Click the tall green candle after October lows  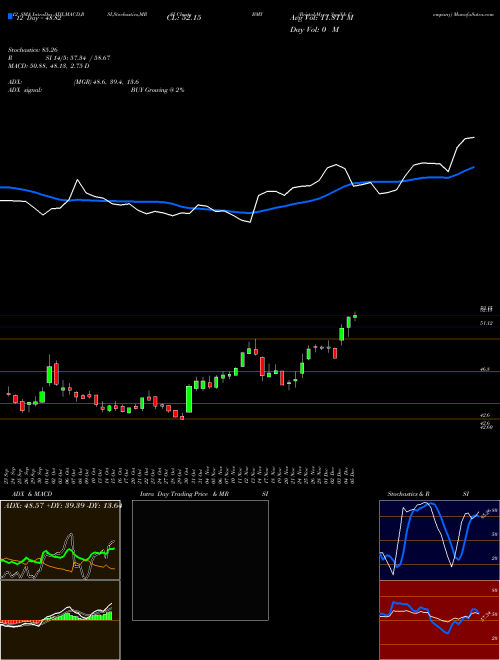point(189,399)
